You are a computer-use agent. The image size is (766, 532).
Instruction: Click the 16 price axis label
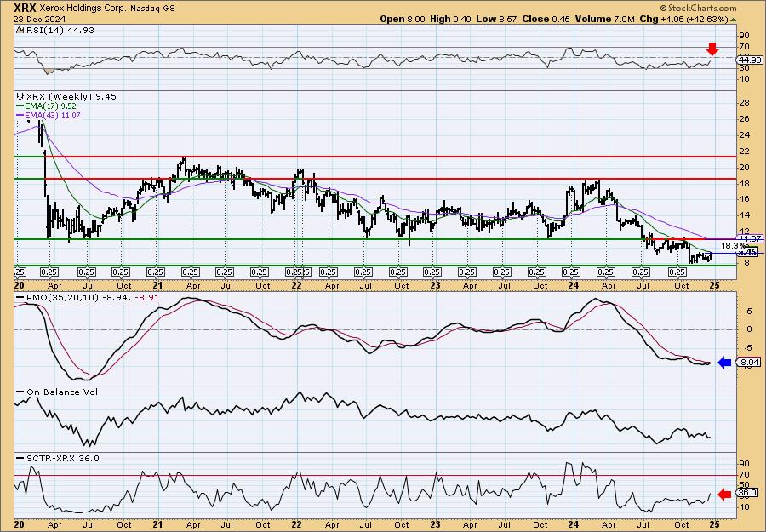[744, 199]
